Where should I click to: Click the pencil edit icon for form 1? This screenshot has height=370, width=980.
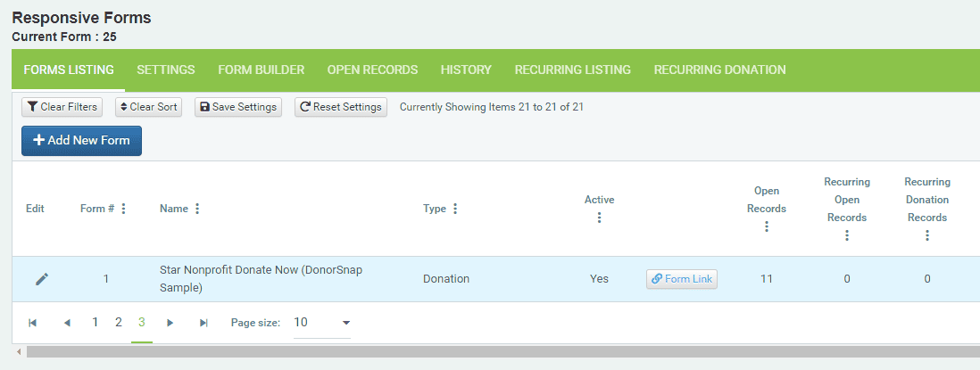(x=42, y=279)
